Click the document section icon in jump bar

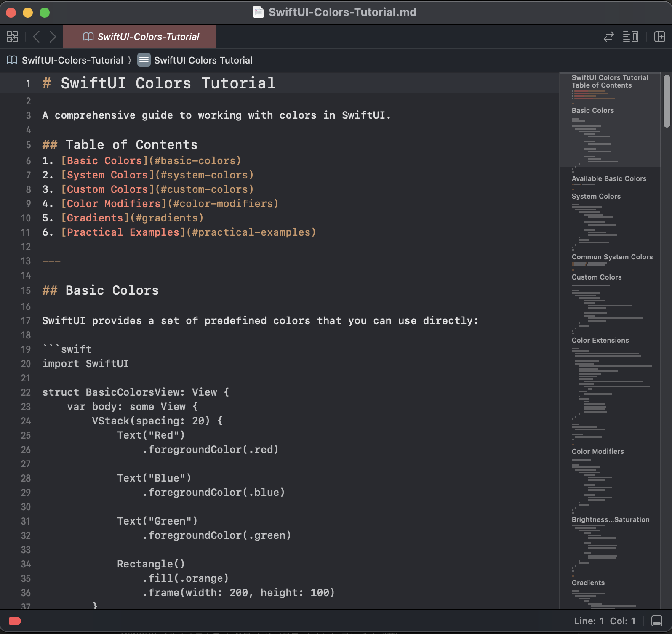144,60
